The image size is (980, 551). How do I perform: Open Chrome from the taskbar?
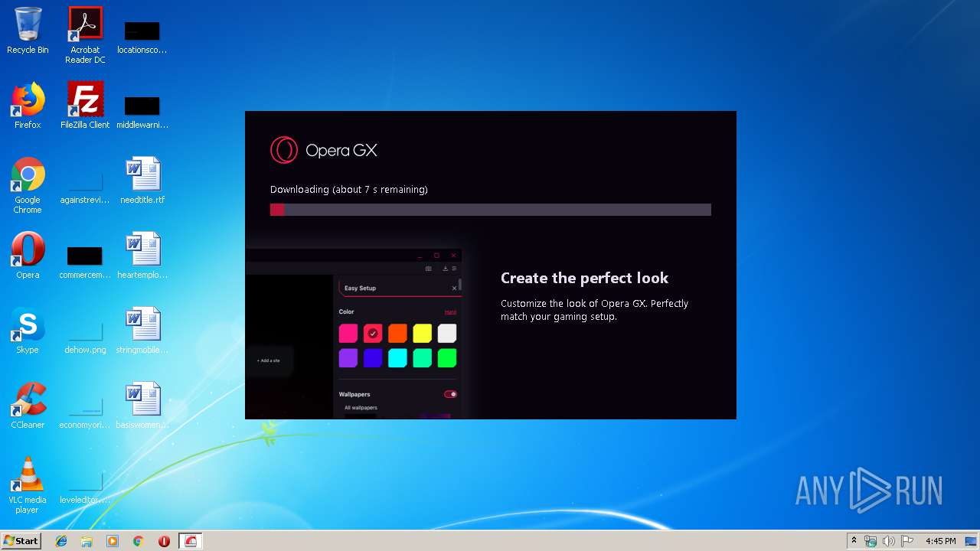138,541
